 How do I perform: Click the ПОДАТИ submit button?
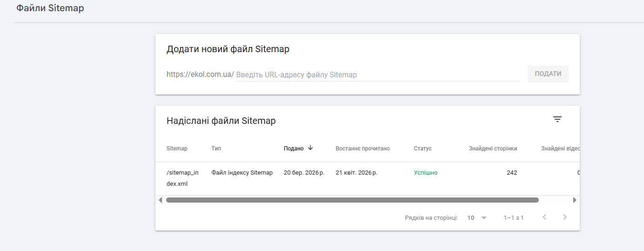(x=548, y=74)
